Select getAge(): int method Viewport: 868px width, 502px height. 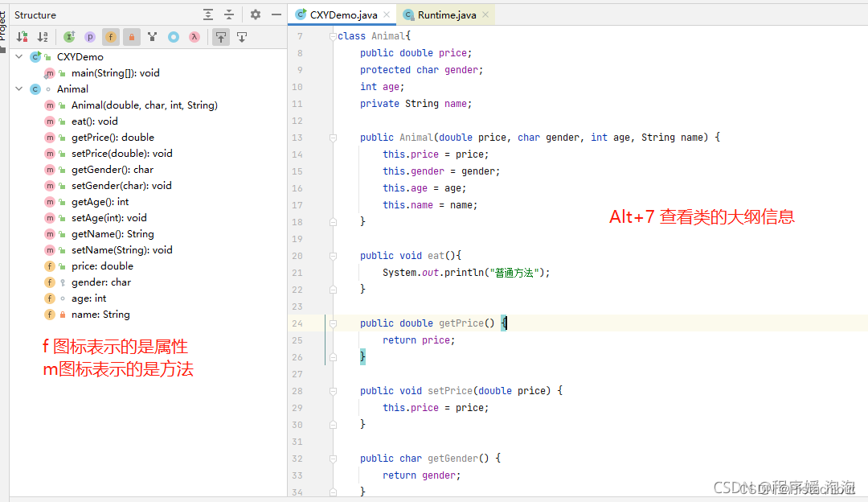100,201
